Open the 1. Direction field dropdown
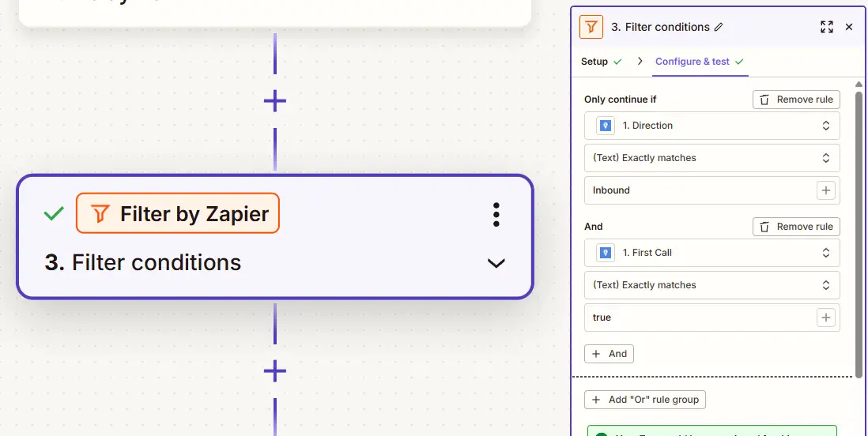This screenshot has width=868, height=436. click(x=712, y=126)
